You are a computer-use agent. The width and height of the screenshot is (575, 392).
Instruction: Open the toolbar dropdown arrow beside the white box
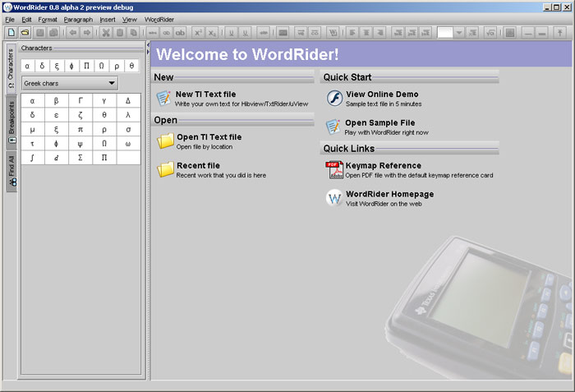pos(459,33)
